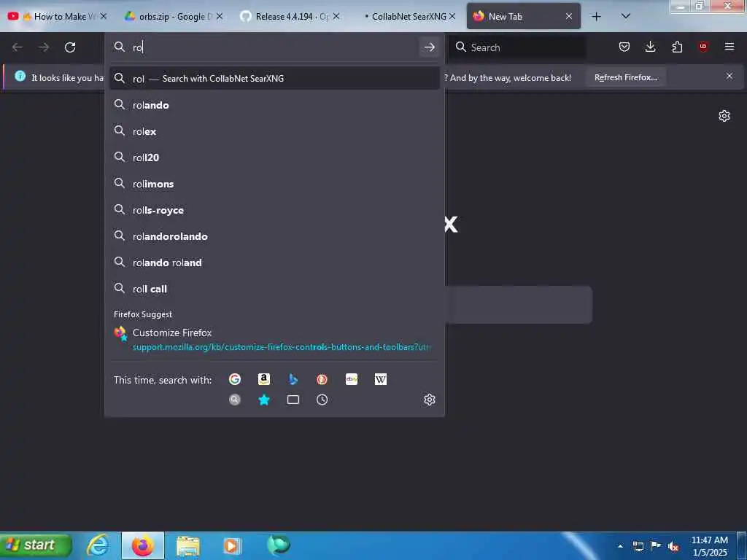Reload the current page

(70, 47)
